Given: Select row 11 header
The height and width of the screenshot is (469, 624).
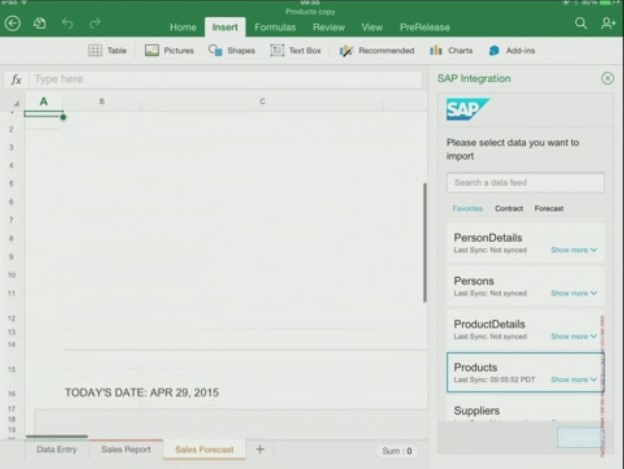Looking at the screenshot, I should click(12, 294).
